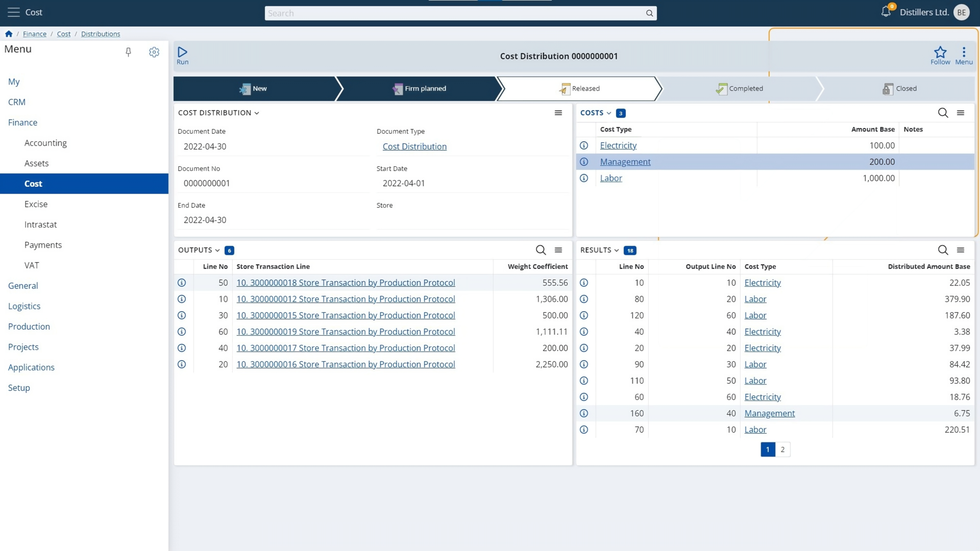Open the three-dot Menu icon
980x551 pixels.
point(963,52)
